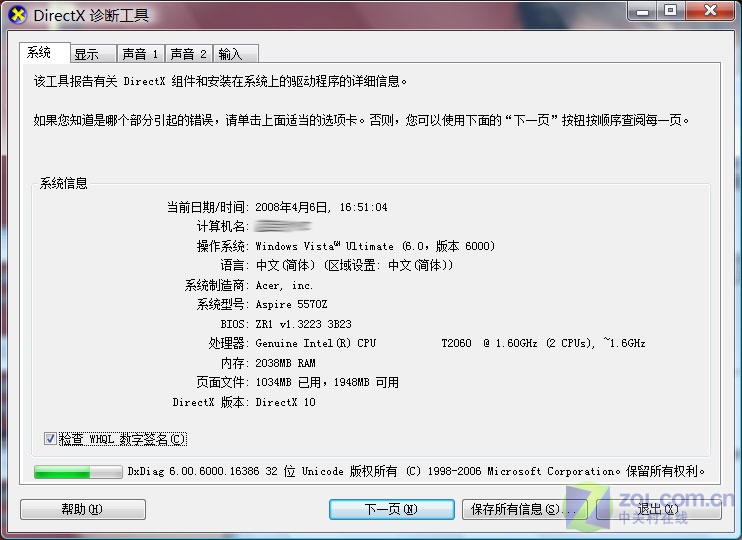Viewport: 742px width, 540px height.
Task: Open the 声音 2 tab
Action: click(188, 54)
